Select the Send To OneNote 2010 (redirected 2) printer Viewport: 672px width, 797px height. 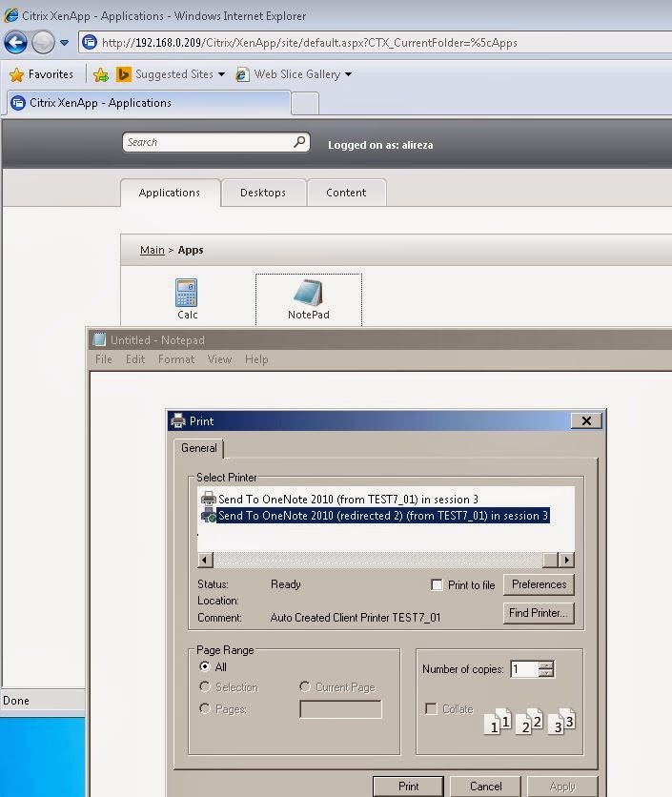(x=376, y=516)
